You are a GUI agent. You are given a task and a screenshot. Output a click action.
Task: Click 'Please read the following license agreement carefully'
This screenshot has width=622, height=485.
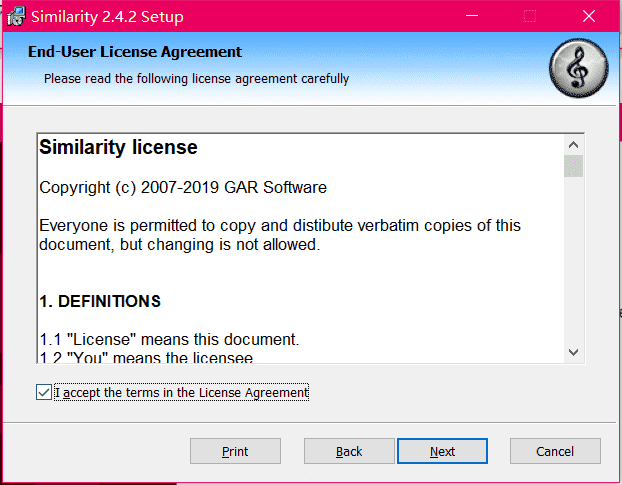(196, 79)
